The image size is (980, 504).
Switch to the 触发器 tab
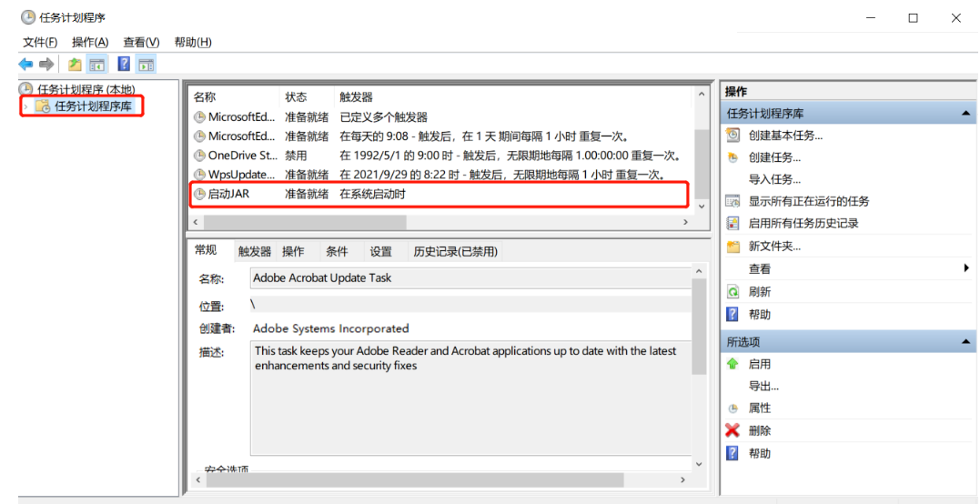(x=255, y=252)
